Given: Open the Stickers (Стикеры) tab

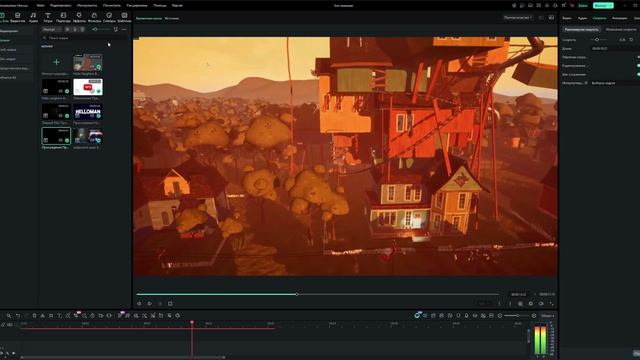Looking at the screenshot, I should point(109,17).
